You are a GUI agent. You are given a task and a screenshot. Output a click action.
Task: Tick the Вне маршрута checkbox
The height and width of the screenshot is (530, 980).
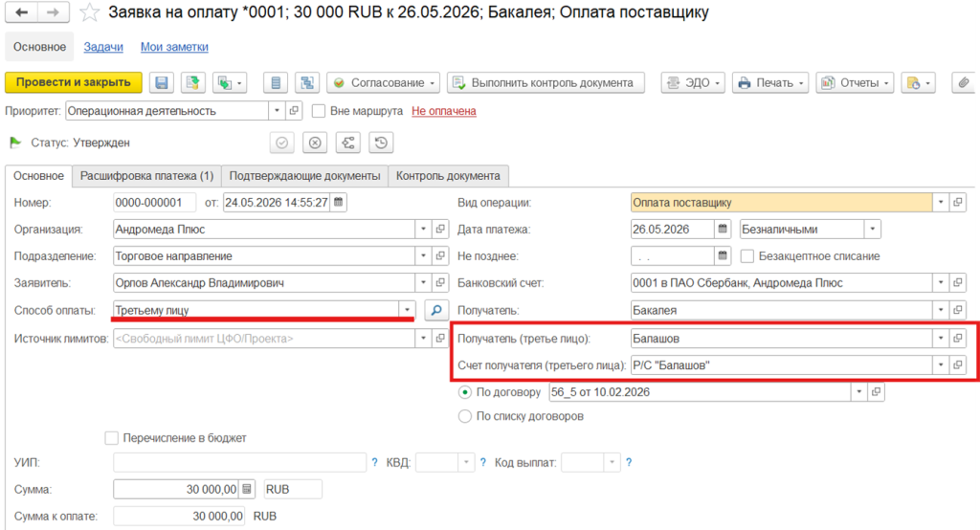[x=319, y=111]
